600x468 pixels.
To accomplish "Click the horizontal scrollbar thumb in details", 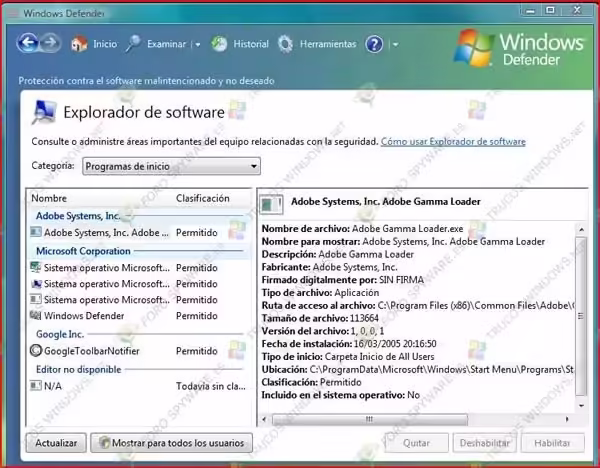I will pos(370,419).
